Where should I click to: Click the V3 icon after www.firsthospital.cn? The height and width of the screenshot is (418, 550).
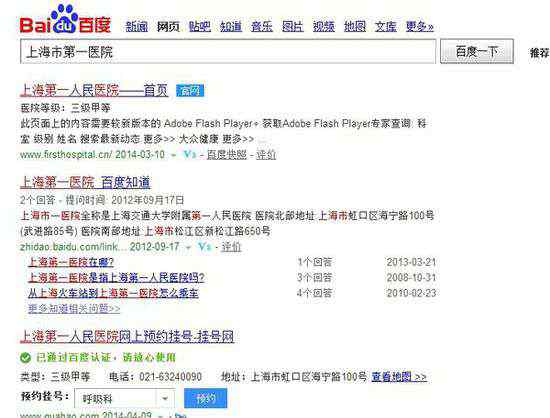[x=190, y=154]
